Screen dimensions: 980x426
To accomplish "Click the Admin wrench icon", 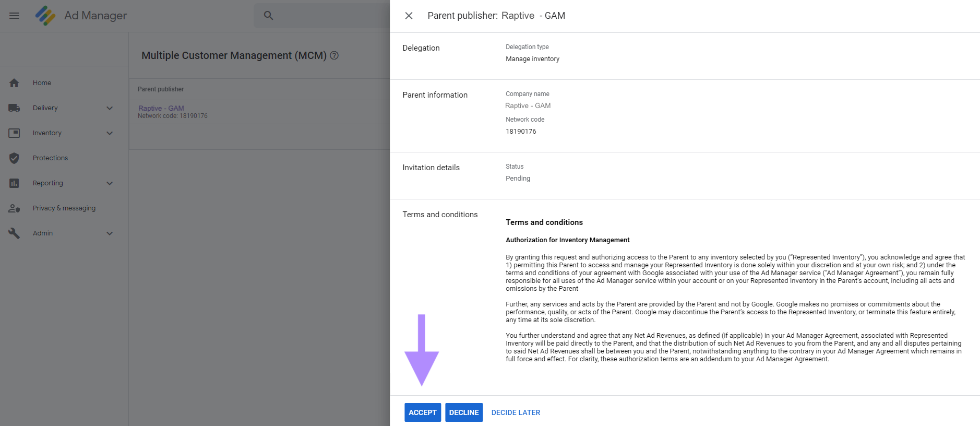I will tap(14, 233).
